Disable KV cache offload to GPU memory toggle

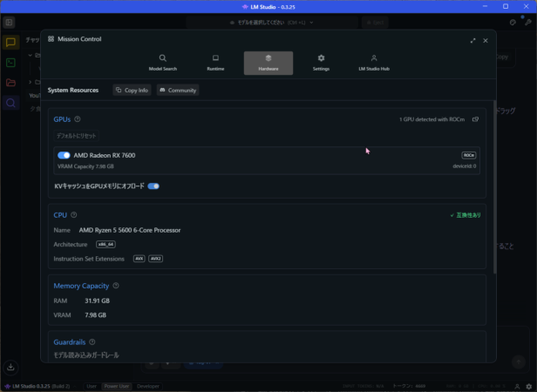click(153, 186)
